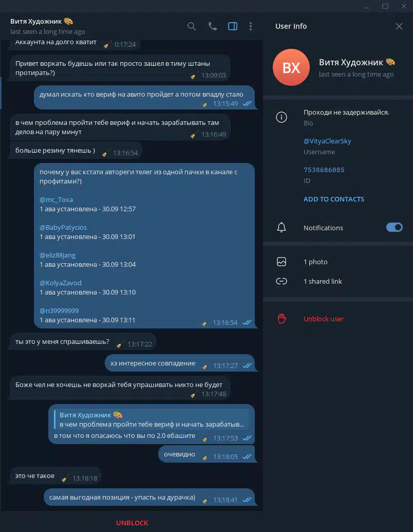Open the @mc_Toxa mention link
Viewport: 413px width, 532px height.
(x=57, y=199)
